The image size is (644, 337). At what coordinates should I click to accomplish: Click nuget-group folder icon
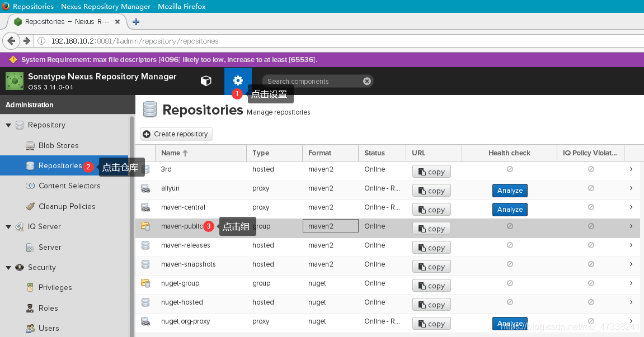point(145,283)
